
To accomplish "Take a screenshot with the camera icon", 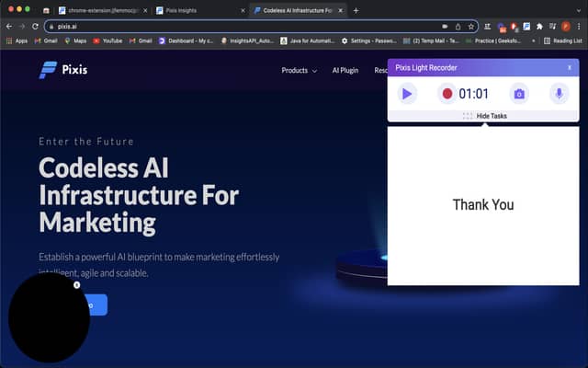I will pyautogui.click(x=519, y=93).
